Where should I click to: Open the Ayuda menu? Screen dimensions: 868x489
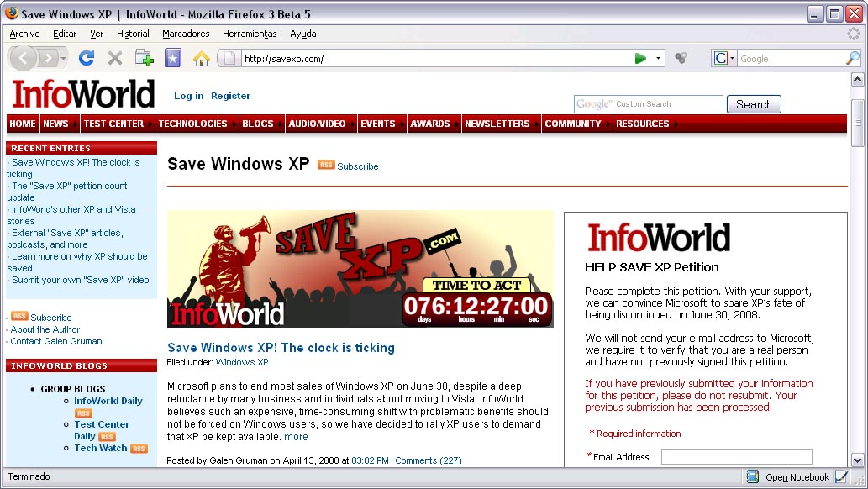303,34
